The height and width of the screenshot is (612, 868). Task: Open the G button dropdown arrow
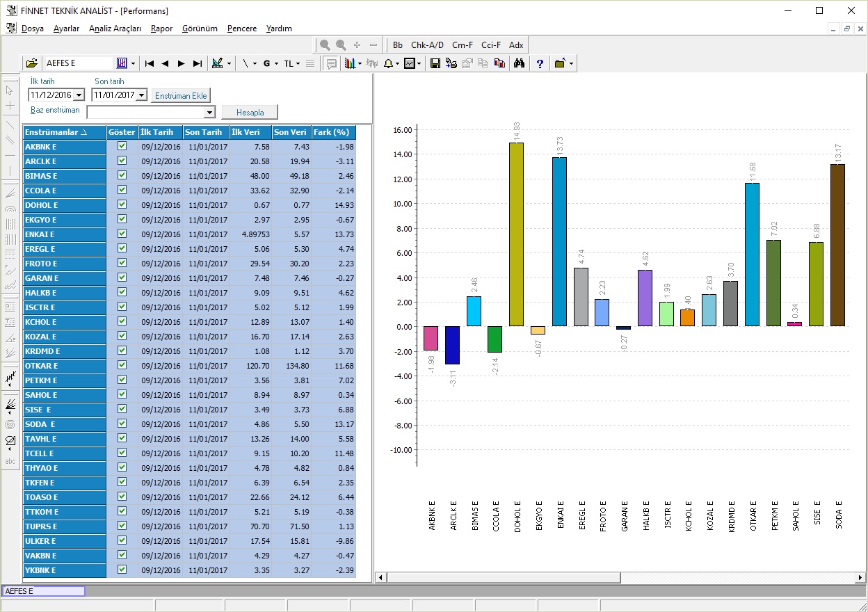pyautogui.click(x=275, y=63)
